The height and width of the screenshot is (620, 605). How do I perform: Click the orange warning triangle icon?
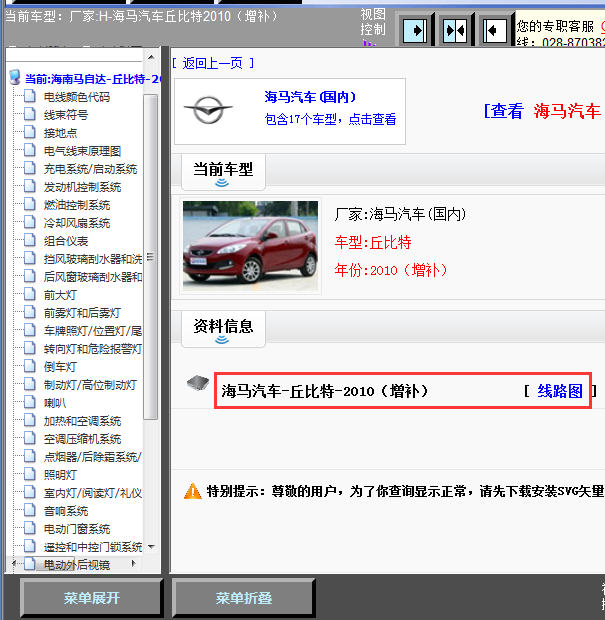point(193,491)
